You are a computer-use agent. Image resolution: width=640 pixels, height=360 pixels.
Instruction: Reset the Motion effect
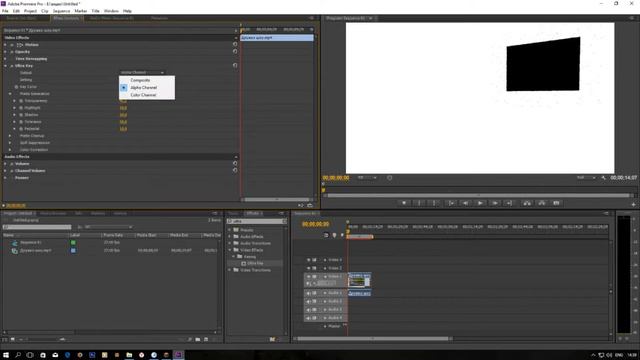235,44
